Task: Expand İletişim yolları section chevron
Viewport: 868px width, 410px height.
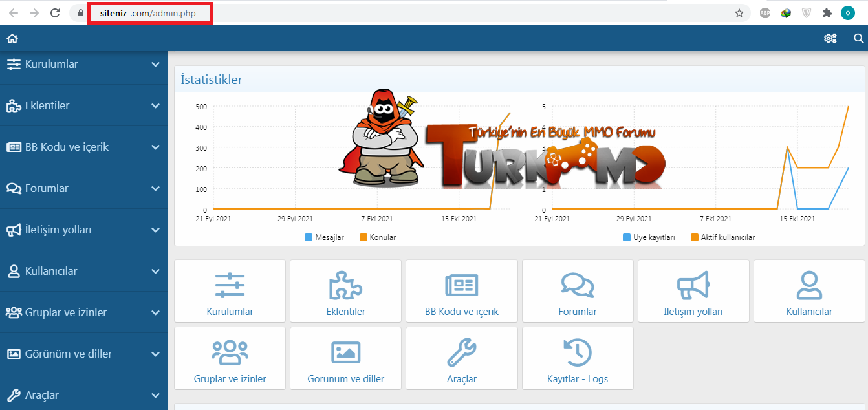Action: [x=155, y=230]
